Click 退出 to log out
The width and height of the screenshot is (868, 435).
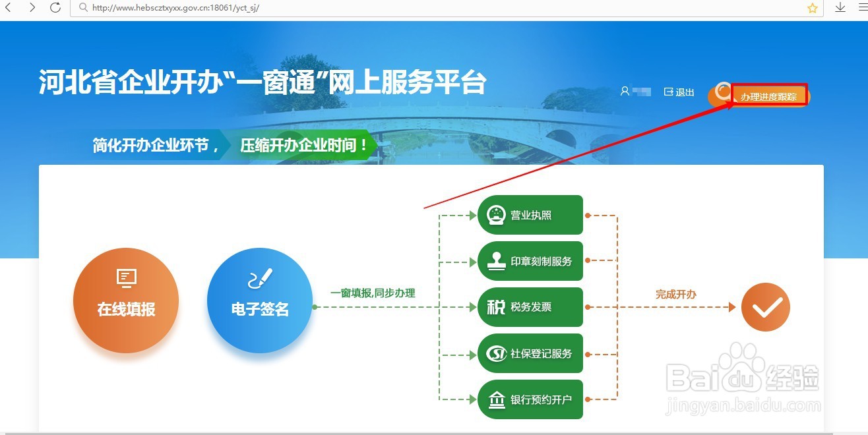(683, 92)
